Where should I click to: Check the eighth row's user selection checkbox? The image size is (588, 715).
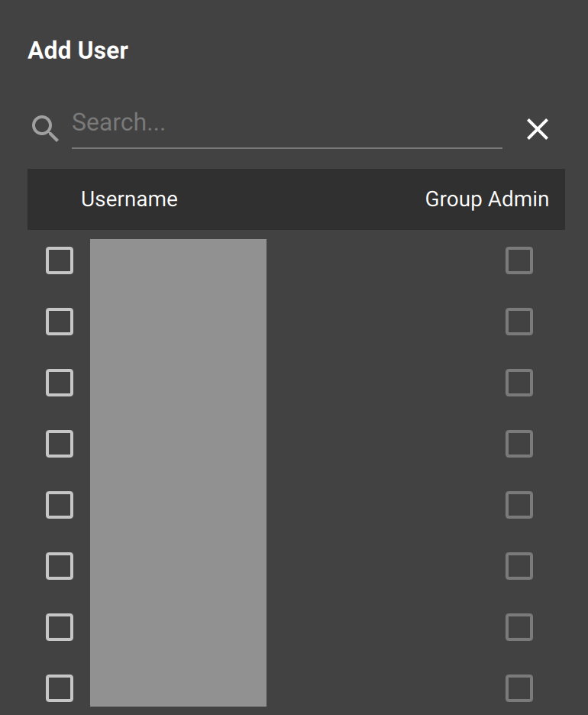(60, 688)
